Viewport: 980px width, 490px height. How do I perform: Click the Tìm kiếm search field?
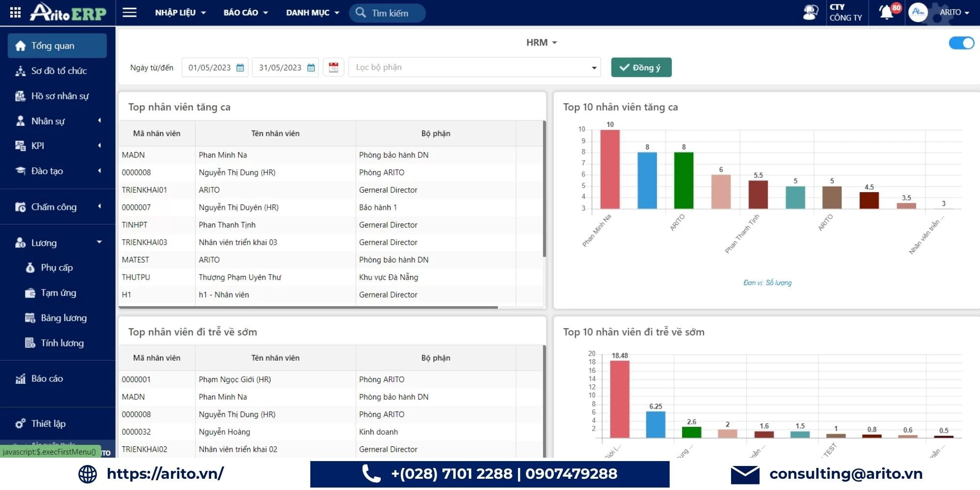(x=387, y=13)
